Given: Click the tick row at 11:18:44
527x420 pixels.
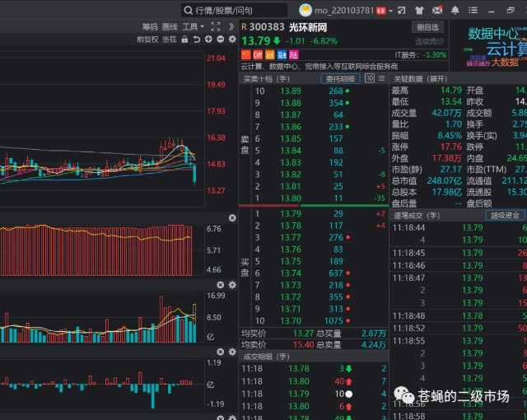Looking at the screenshot, I should pos(458,228).
